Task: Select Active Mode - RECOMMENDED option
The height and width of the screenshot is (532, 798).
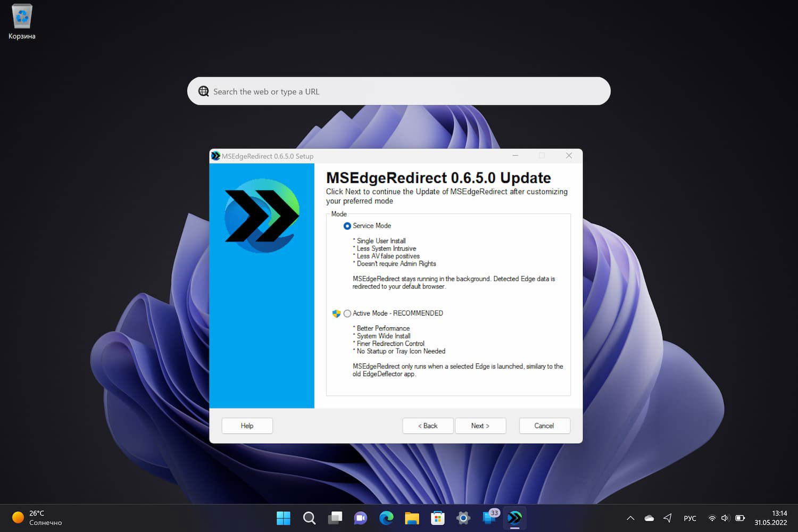Action: pos(347,313)
